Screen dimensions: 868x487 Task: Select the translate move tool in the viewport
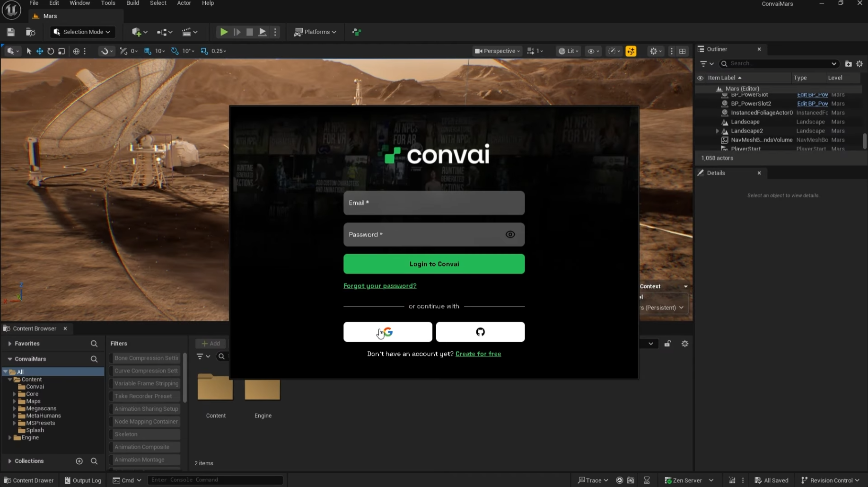point(40,51)
